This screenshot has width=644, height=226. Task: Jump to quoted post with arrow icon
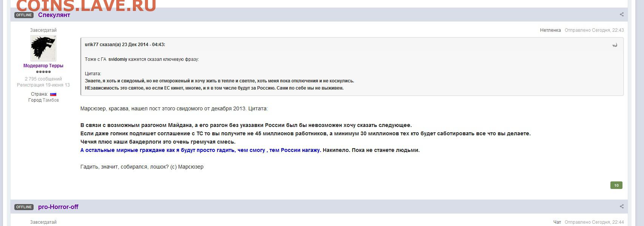615,45
